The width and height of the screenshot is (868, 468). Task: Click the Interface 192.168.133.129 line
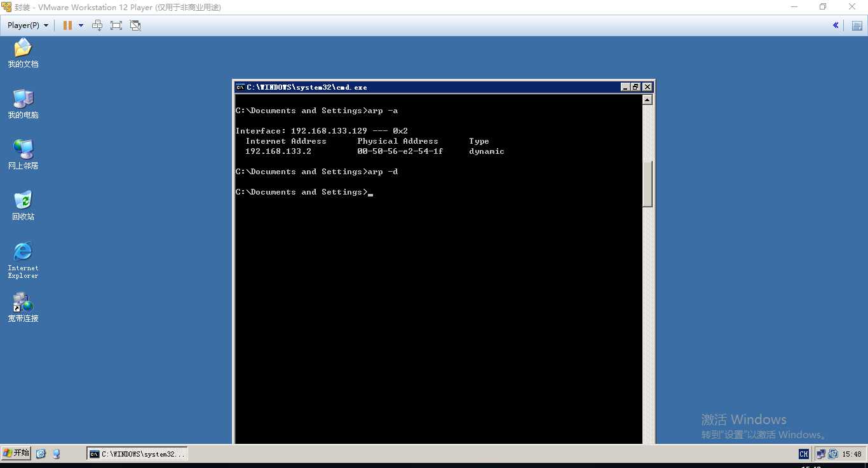[x=322, y=131]
